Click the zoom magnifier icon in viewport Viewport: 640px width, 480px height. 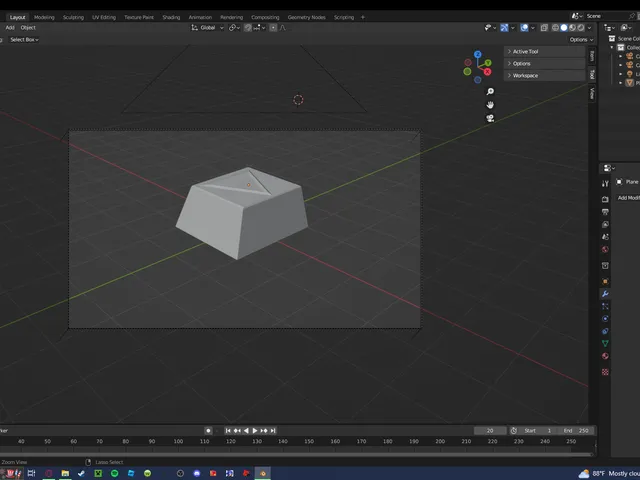pos(490,91)
